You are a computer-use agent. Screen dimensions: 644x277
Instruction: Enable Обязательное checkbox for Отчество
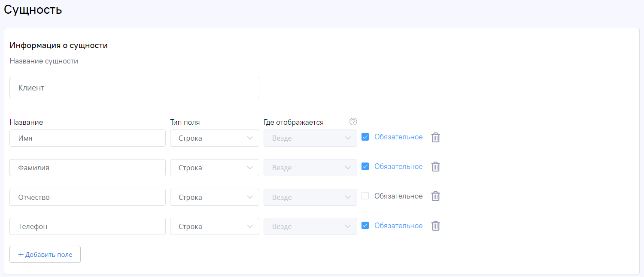[365, 196]
